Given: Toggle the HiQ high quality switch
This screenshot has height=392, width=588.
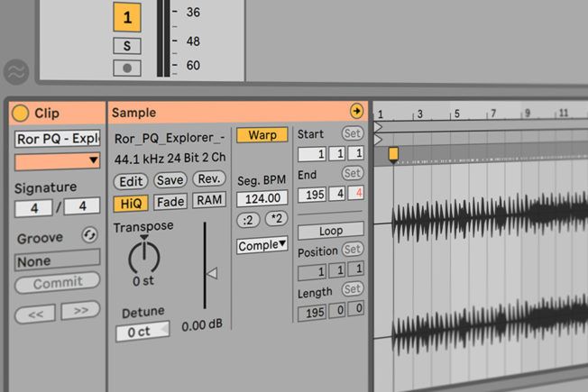Looking at the screenshot, I should pos(131,204).
